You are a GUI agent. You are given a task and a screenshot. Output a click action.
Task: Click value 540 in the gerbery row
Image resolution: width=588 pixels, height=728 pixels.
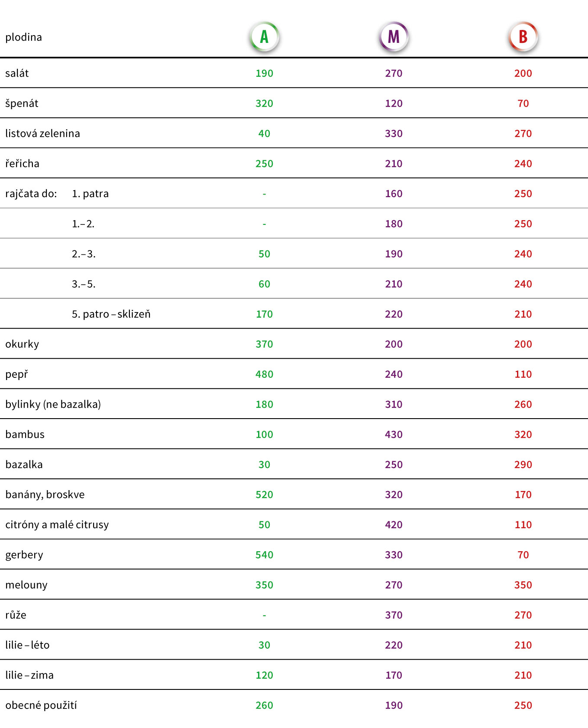264,555
